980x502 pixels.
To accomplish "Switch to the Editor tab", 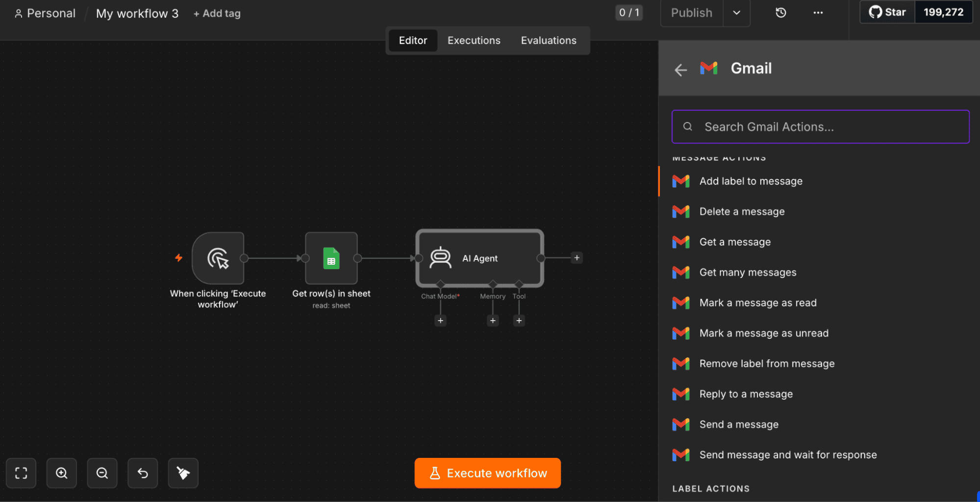I will [x=413, y=40].
